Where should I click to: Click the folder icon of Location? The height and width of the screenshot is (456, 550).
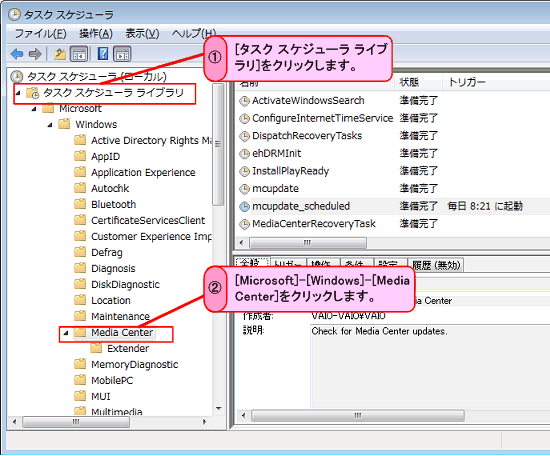pyautogui.click(x=80, y=300)
